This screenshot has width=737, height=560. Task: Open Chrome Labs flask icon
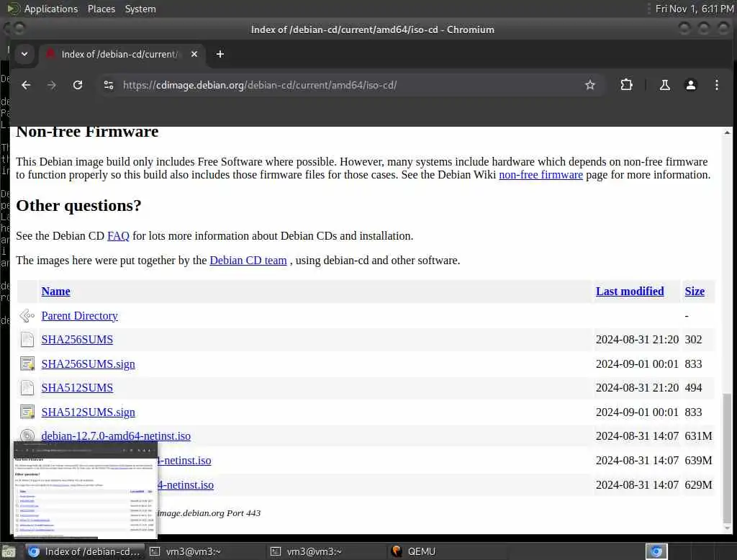tap(664, 85)
